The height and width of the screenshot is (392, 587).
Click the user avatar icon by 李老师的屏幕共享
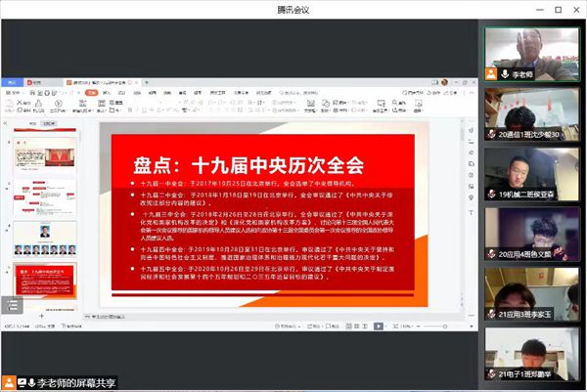pyautogui.click(x=9, y=380)
